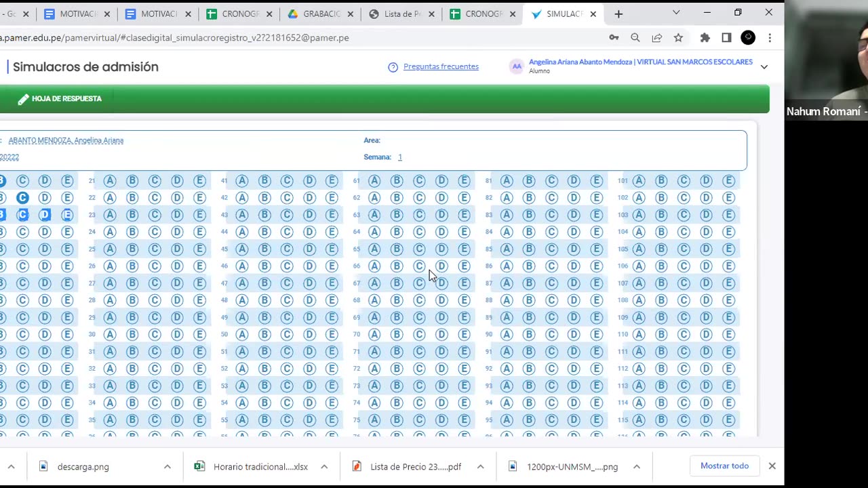Click the descarga.png file icon

(x=44, y=466)
